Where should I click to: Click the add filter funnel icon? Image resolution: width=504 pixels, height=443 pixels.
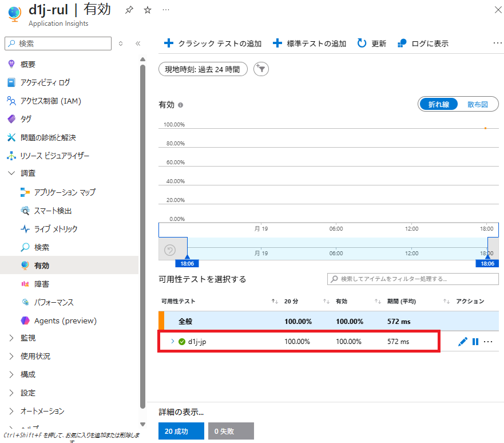261,69
